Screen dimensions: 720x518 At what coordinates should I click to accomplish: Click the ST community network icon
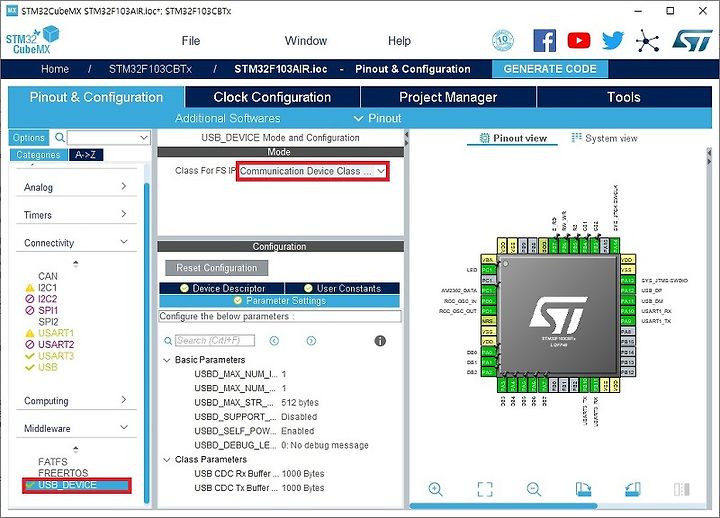pyautogui.click(x=647, y=41)
